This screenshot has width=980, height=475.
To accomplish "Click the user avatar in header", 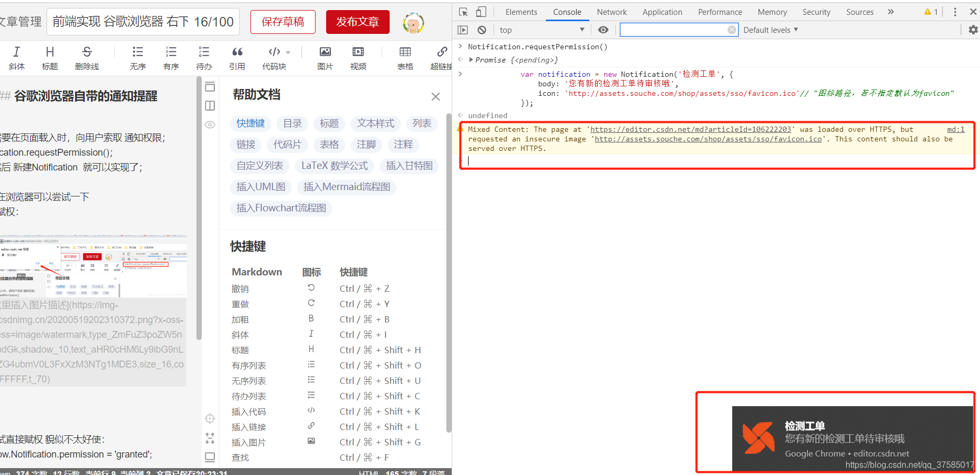I will [413, 23].
